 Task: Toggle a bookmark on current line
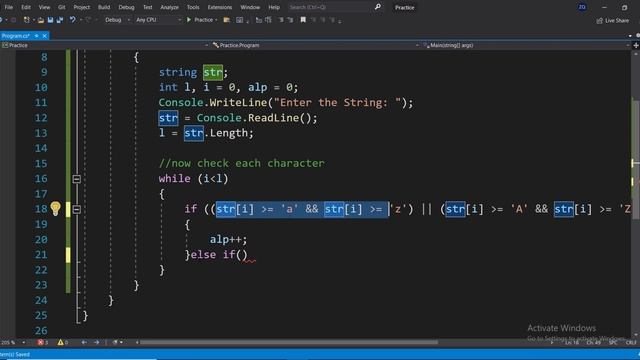click(303, 20)
